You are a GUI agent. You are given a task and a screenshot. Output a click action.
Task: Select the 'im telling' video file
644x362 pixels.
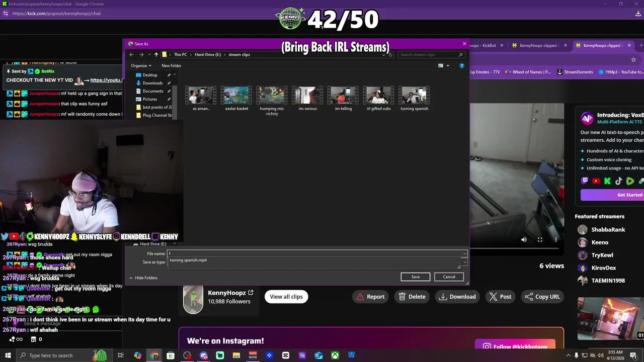343,98
